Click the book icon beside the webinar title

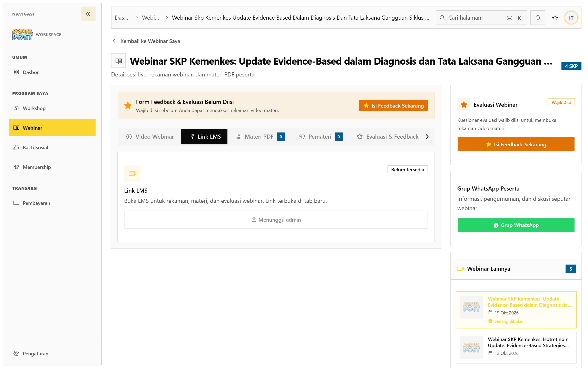(x=118, y=61)
